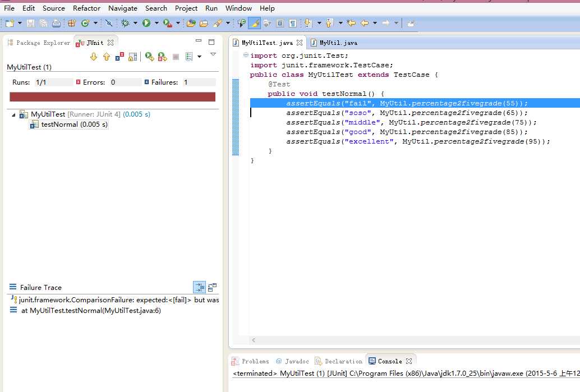Maximize the JUnit view panel
The width and height of the screenshot is (580, 392).
click(211, 42)
